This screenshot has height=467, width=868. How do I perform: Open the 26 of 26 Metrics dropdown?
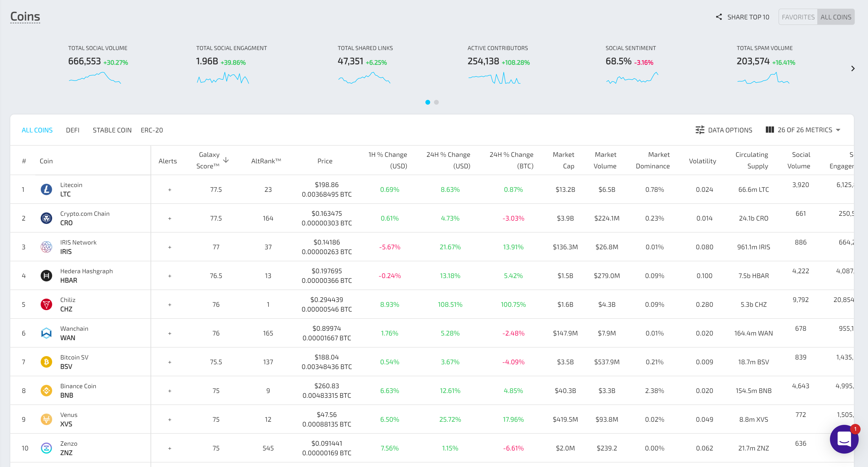tap(803, 130)
